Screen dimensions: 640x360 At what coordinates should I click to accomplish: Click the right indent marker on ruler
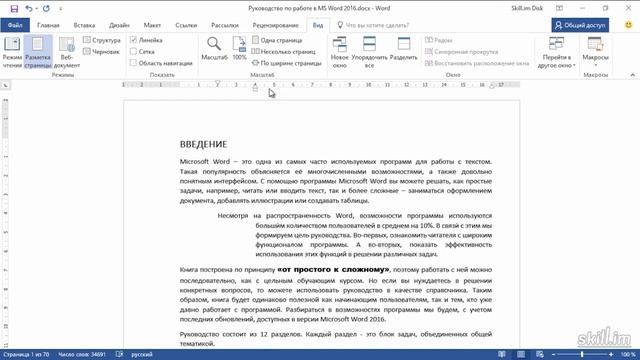[492, 86]
